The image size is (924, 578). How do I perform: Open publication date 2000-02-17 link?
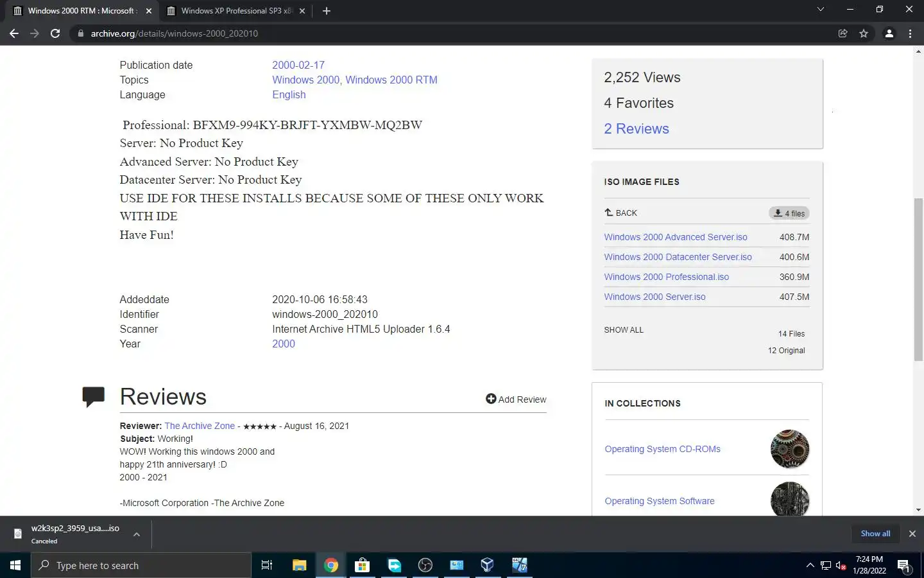pyautogui.click(x=298, y=65)
